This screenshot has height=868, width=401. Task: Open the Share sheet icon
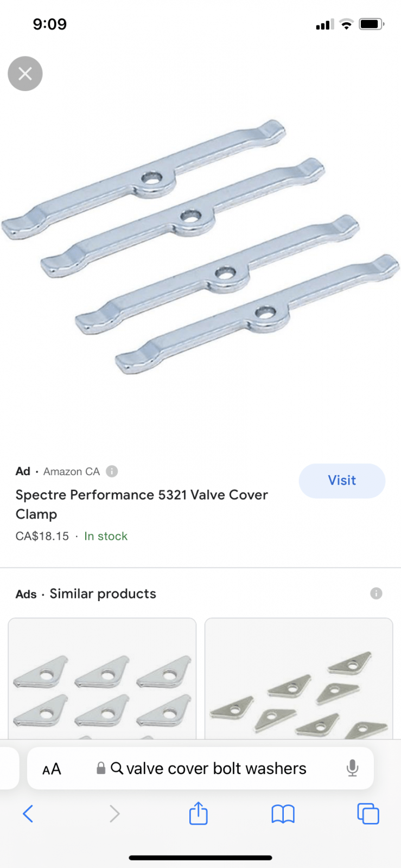tap(199, 813)
